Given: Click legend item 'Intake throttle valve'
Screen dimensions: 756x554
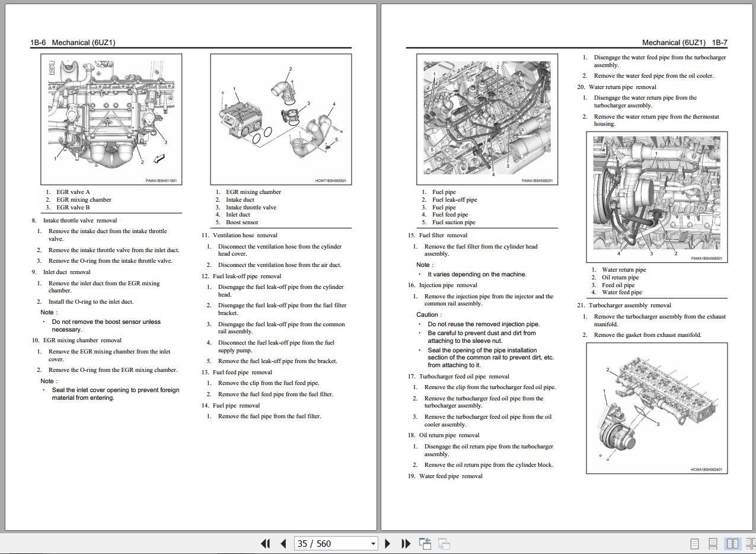Looking at the screenshot, I should click(x=251, y=208).
